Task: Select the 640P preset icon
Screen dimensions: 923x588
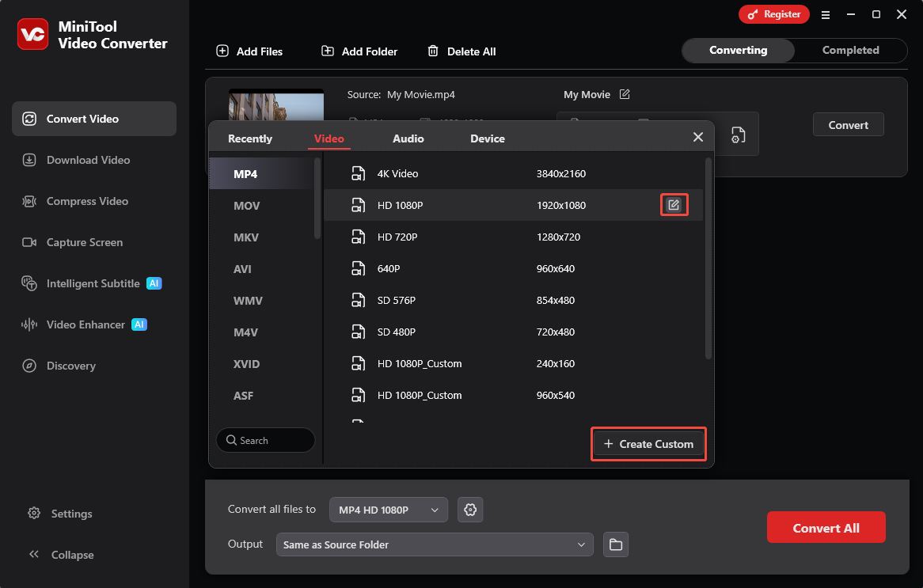Action: [358, 269]
